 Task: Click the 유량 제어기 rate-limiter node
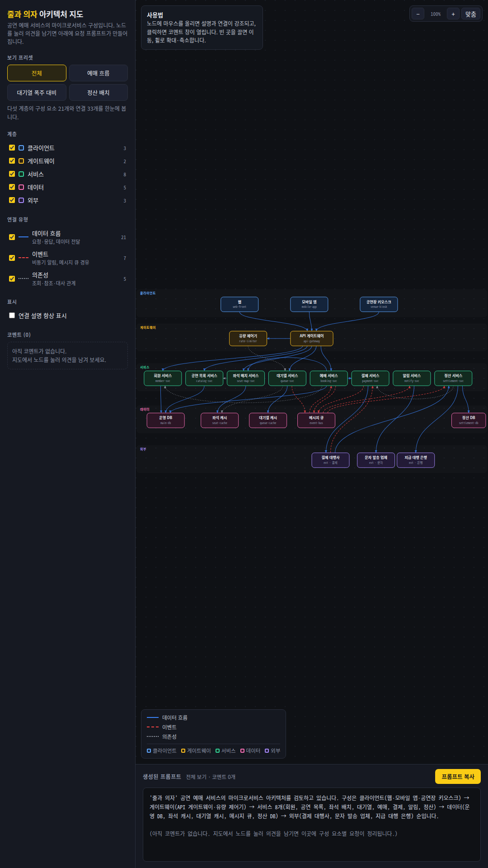point(248,338)
